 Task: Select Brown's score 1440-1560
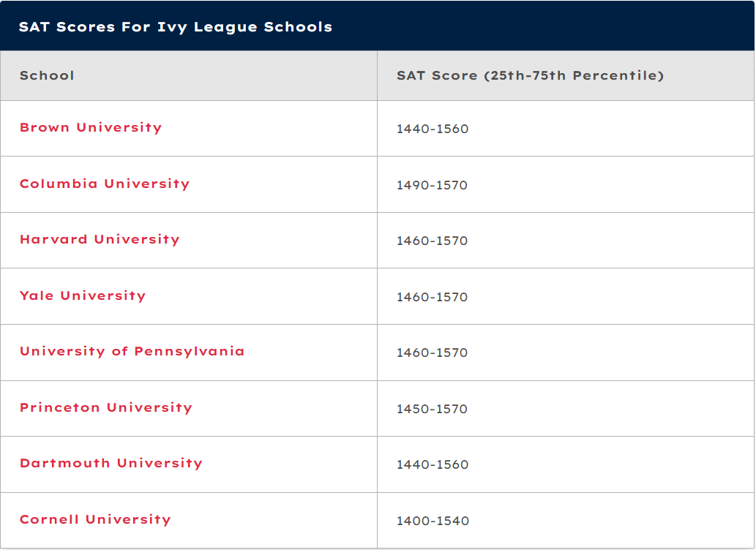coord(433,129)
